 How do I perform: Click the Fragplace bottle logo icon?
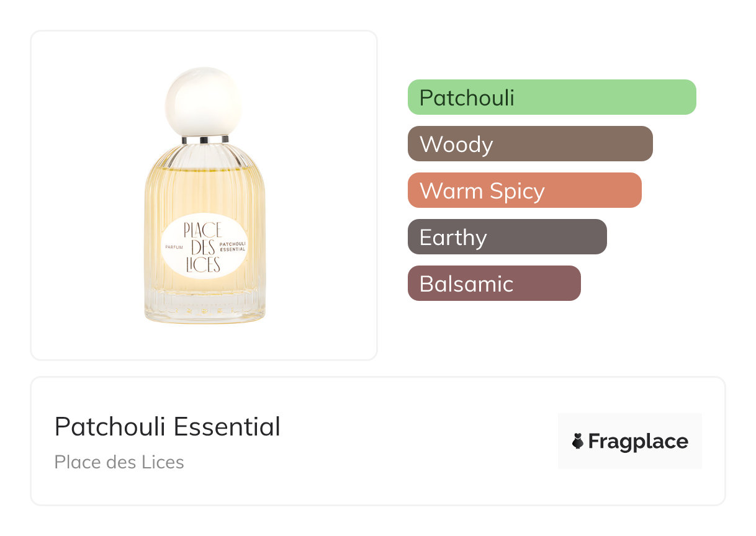tap(578, 442)
